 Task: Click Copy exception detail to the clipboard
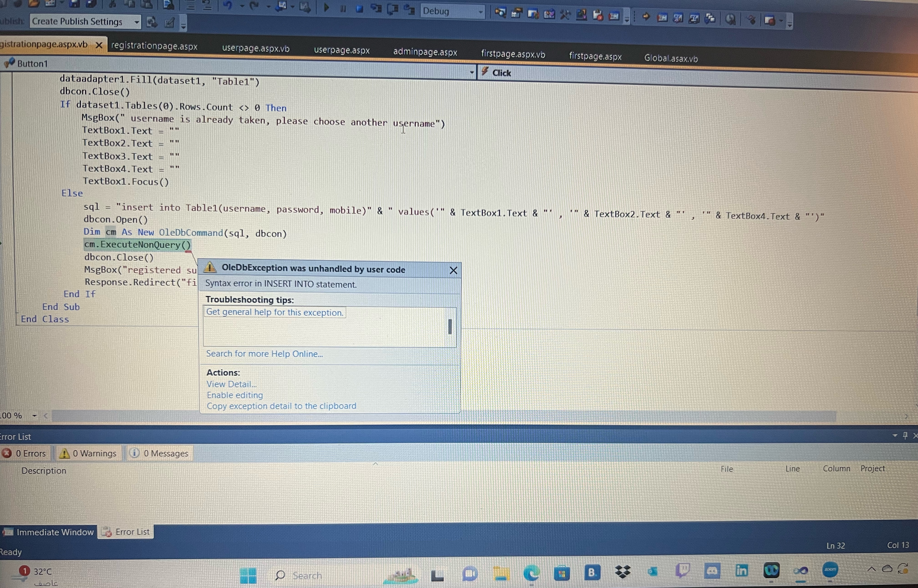point(281,406)
